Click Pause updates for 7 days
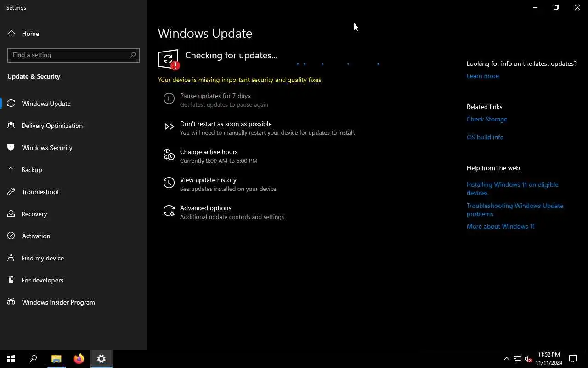The image size is (588, 368). tap(215, 96)
